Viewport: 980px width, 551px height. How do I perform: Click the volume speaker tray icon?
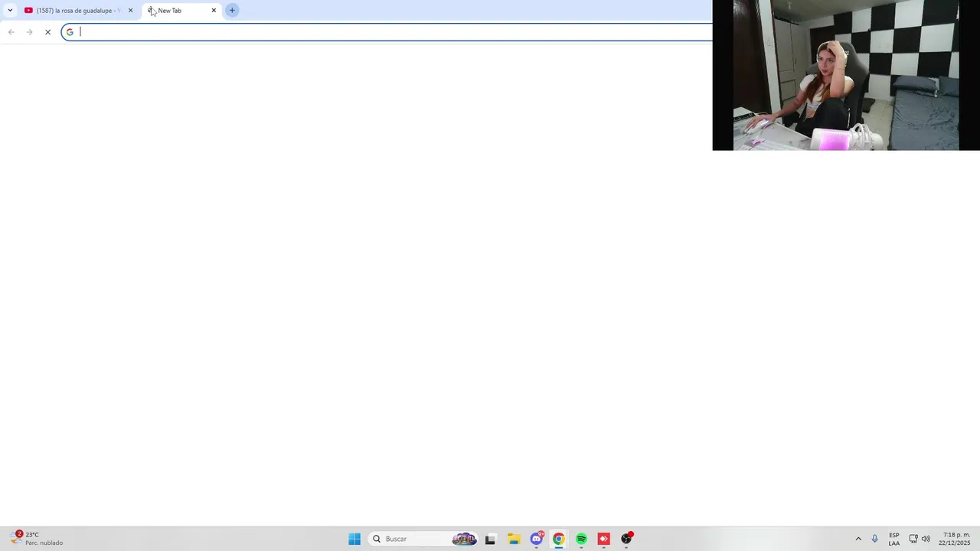point(926,539)
